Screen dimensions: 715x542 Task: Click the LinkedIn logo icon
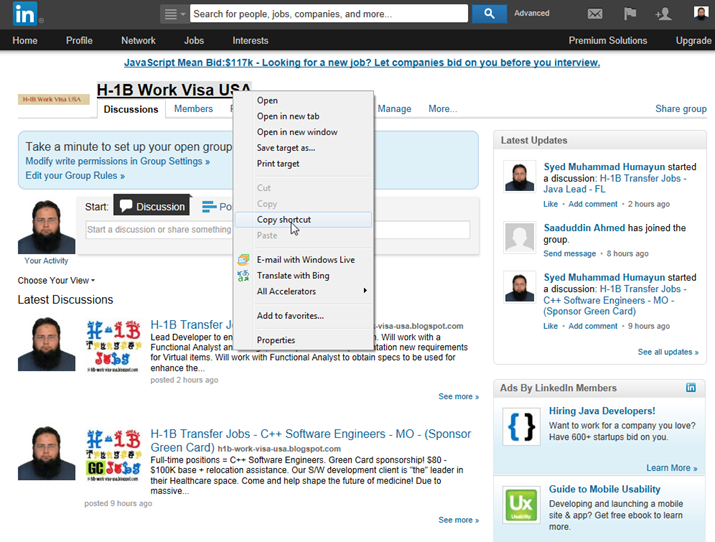(25, 14)
